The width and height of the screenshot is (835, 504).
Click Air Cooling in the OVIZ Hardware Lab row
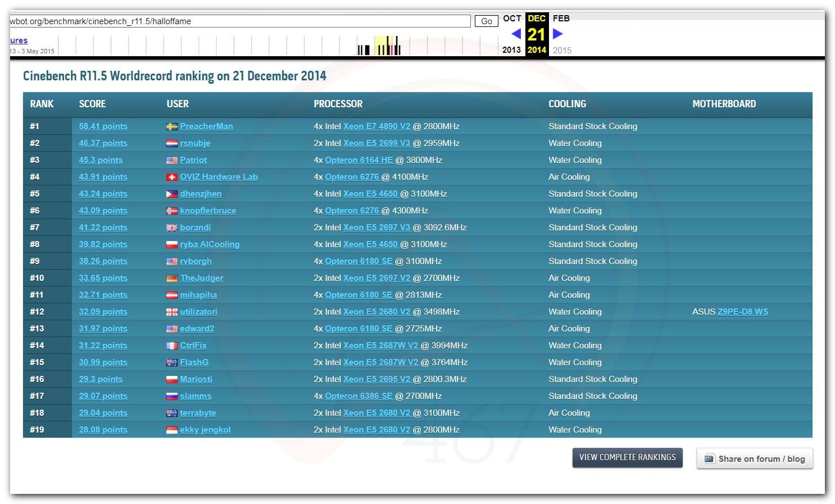pos(569,177)
